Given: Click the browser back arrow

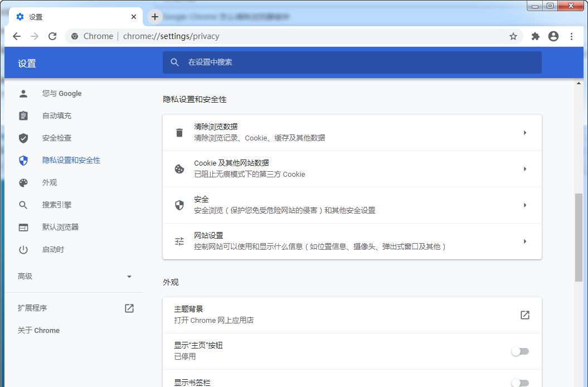Looking at the screenshot, I should click(17, 36).
